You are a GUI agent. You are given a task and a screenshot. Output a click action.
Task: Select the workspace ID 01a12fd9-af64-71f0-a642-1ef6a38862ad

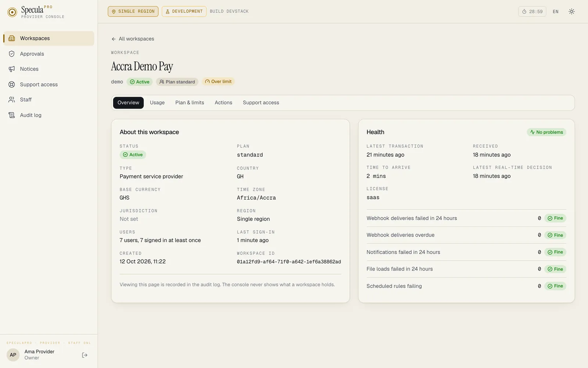click(x=289, y=262)
